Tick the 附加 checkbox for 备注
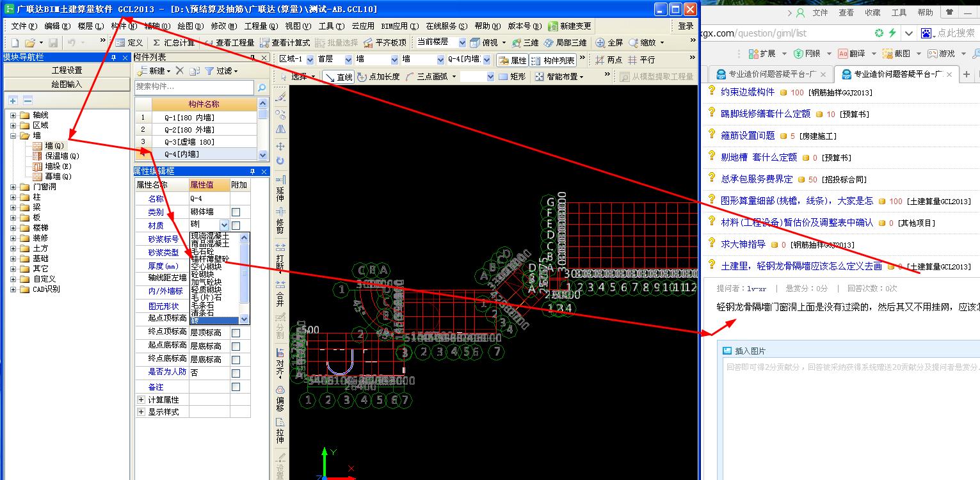The image size is (980, 480). point(236,387)
